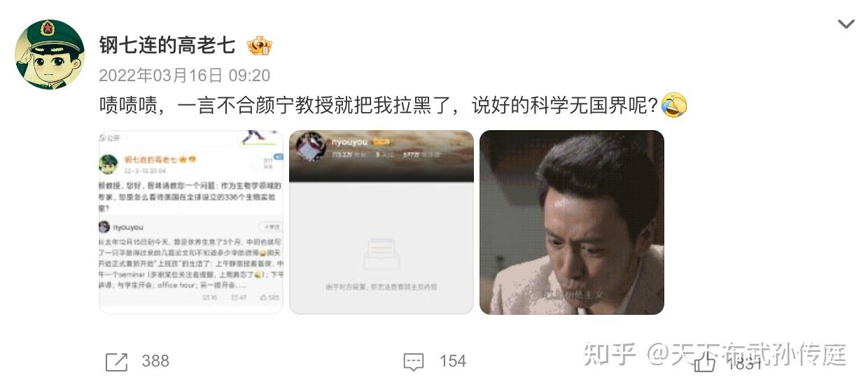View second thumbnail showing blocked nyouyou profile
868x389 pixels.
tap(381, 222)
